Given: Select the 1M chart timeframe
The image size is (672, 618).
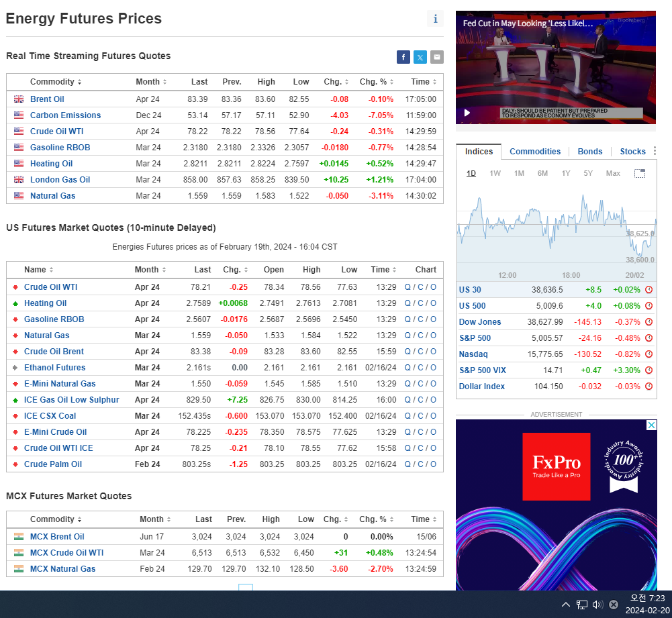Looking at the screenshot, I should (x=519, y=173).
